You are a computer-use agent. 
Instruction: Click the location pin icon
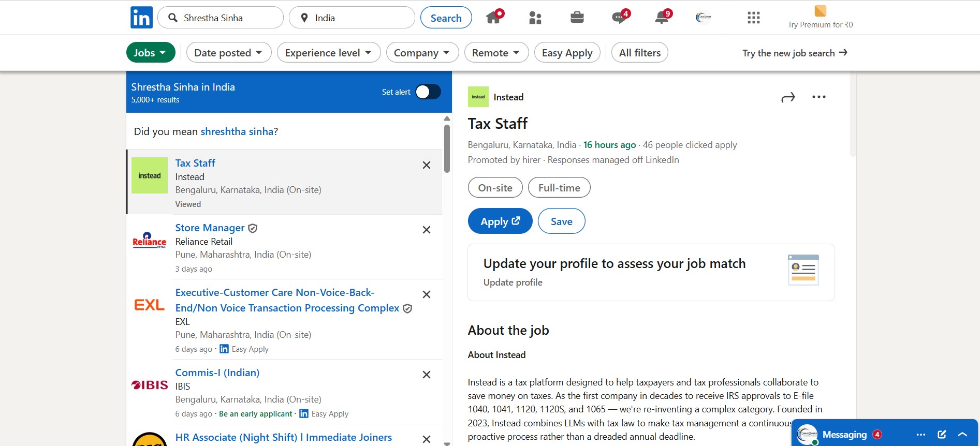(304, 18)
